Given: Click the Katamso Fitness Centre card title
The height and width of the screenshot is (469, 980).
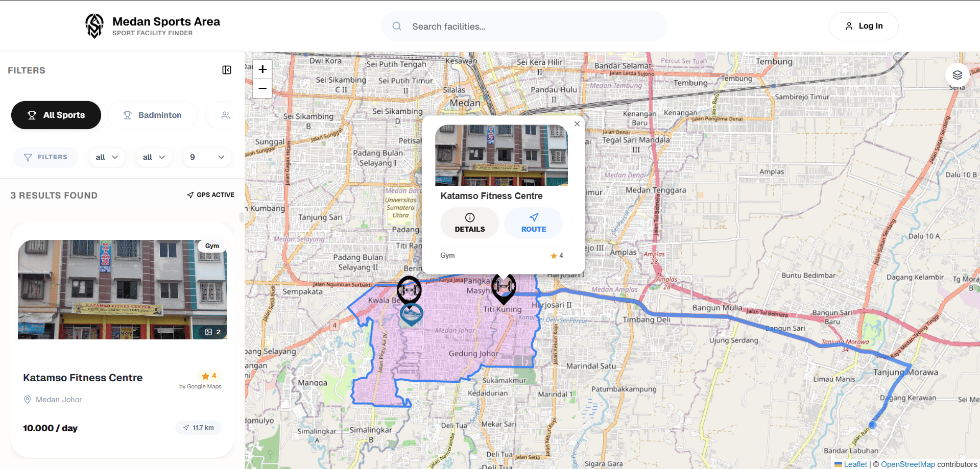Looking at the screenshot, I should [83, 378].
